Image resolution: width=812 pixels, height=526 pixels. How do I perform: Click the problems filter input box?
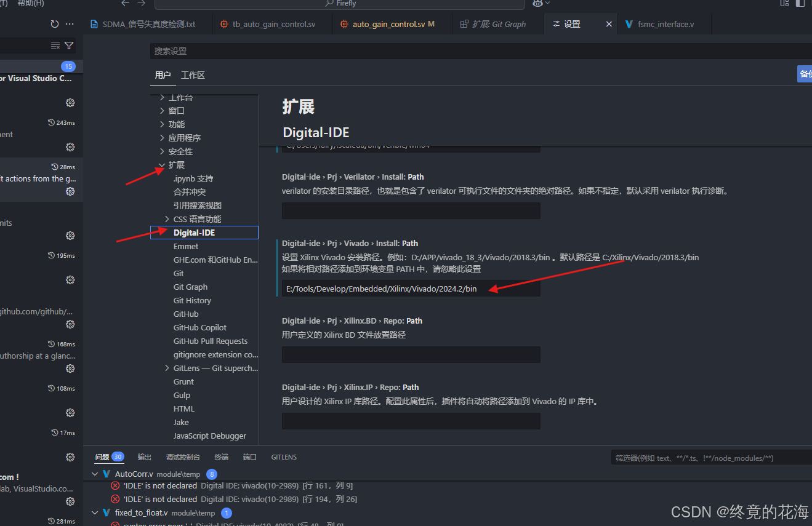click(x=712, y=458)
